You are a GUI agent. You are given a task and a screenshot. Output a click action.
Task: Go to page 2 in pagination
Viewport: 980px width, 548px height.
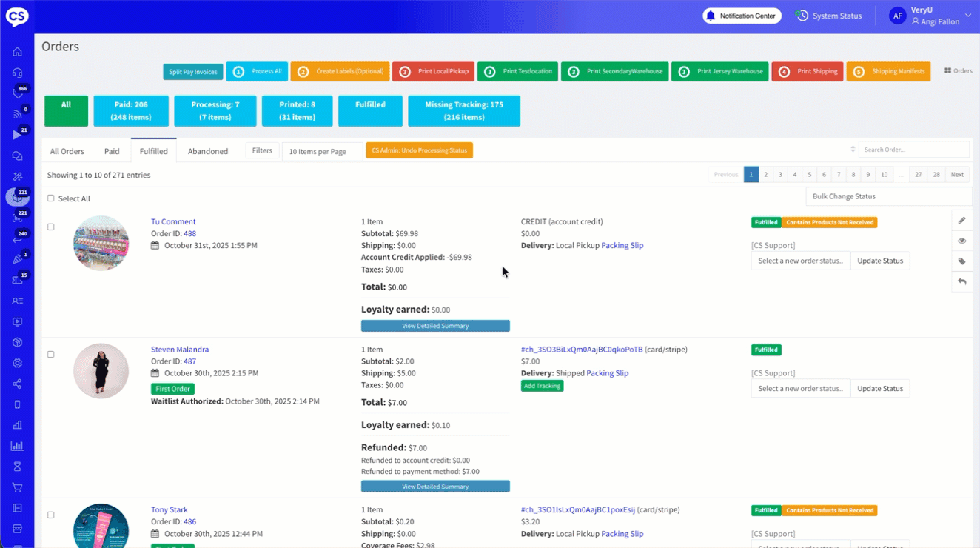(x=765, y=175)
